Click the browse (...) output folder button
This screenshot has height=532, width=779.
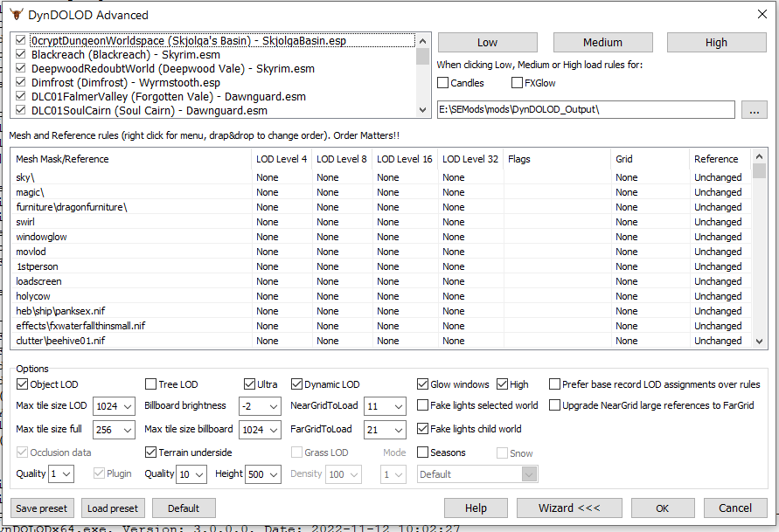754,109
